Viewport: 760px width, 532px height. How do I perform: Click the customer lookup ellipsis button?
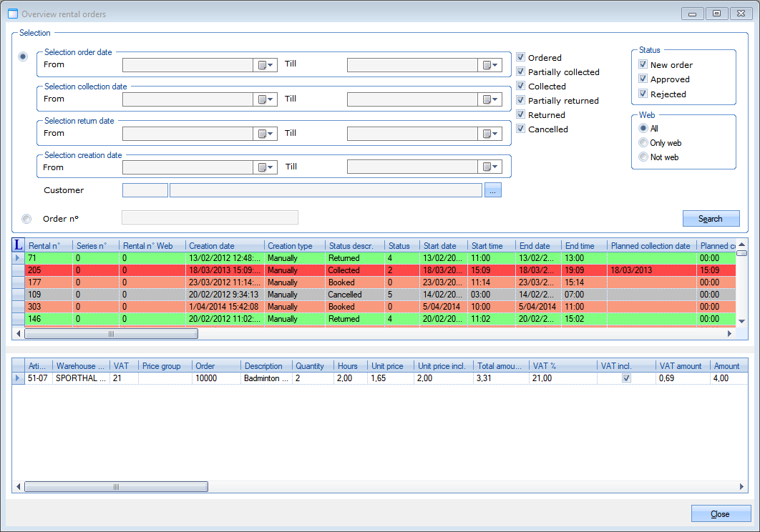coord(493,190)
